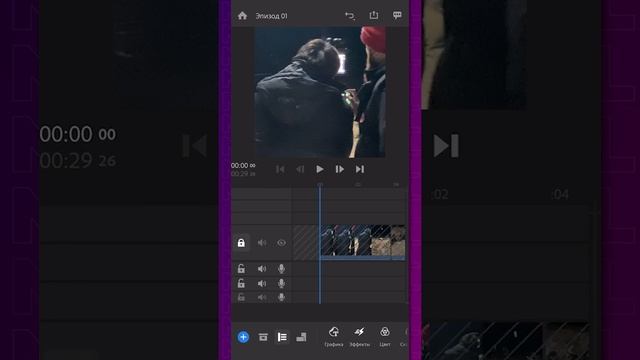Viewport: 640px width, 360px height.
Task: Open the feedback speech bubble icon
Action: (397, 16)
